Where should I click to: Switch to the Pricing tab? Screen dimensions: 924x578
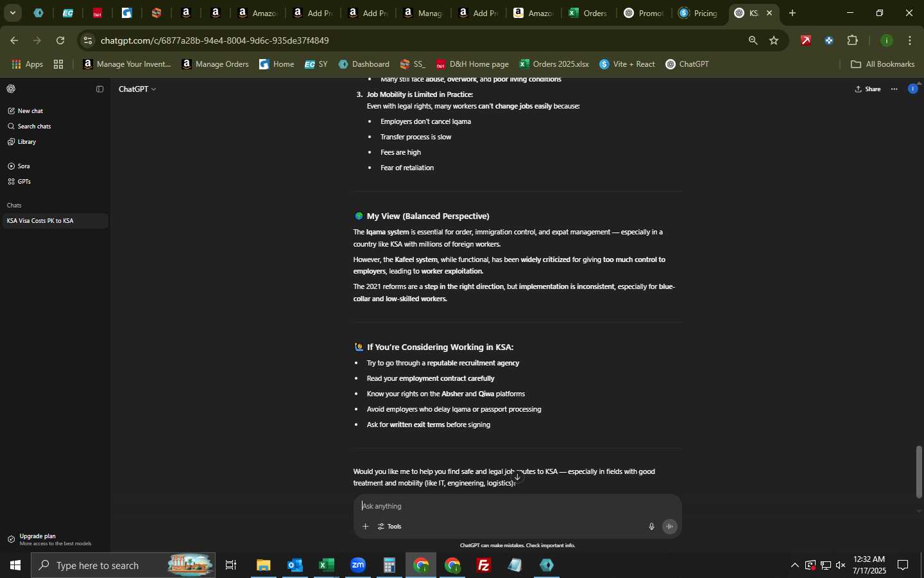pos(699,13)
